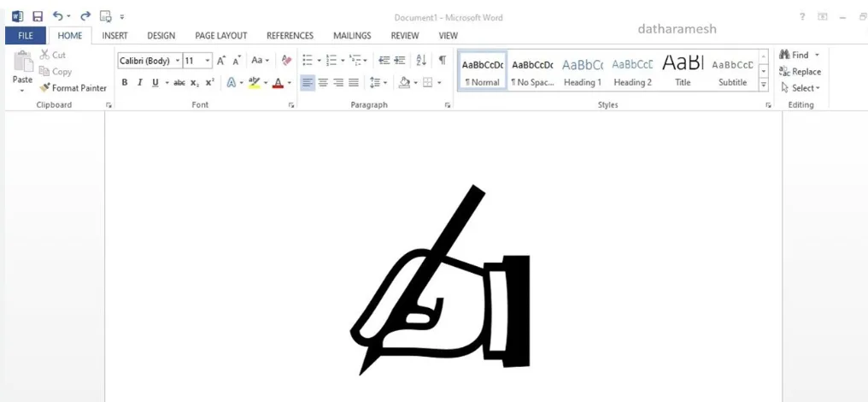Apply the Heading 1 style thumbnail
The height and width of the screenshot is (402, 868).
point(582,71)
